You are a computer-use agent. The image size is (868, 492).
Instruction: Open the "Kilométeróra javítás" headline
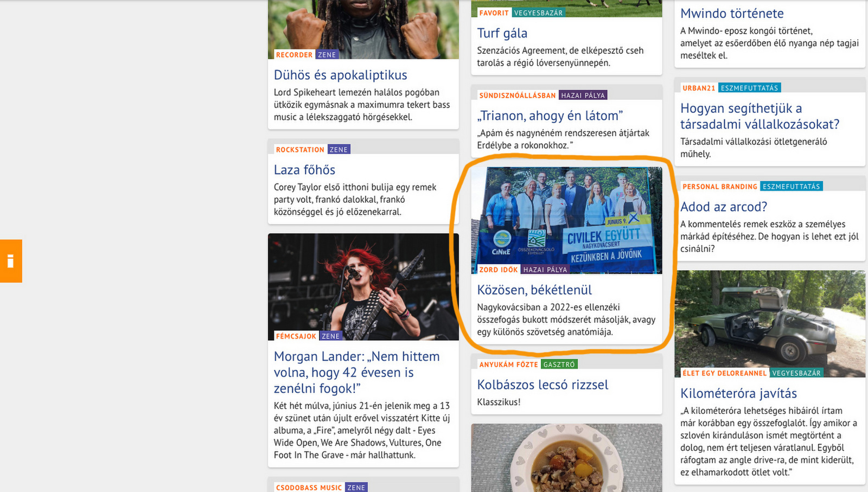coord(738,393)
